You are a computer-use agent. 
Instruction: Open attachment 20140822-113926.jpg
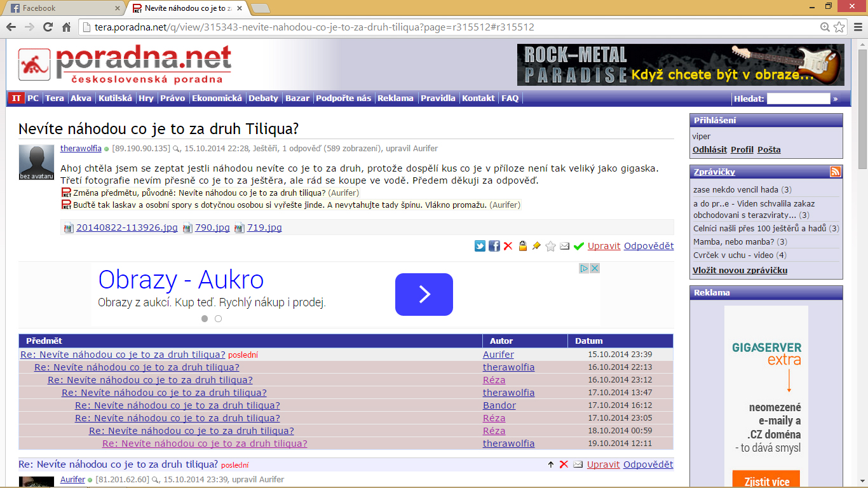coord(126,227)
